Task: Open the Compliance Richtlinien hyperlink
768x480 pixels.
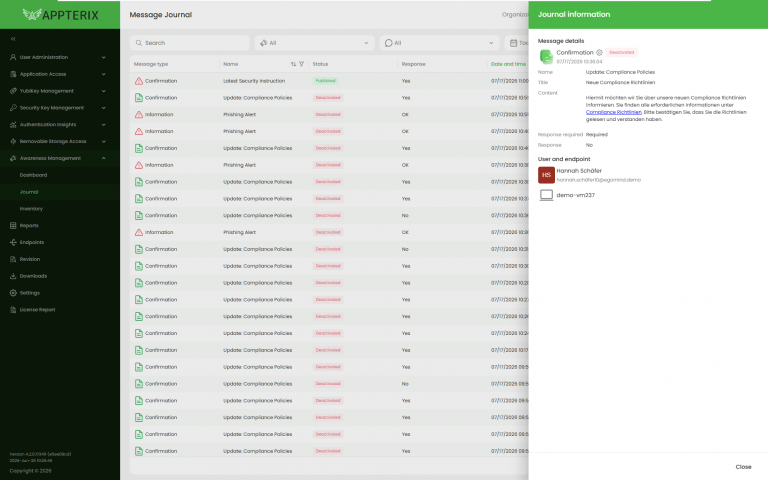Action: tap(614, 112)
